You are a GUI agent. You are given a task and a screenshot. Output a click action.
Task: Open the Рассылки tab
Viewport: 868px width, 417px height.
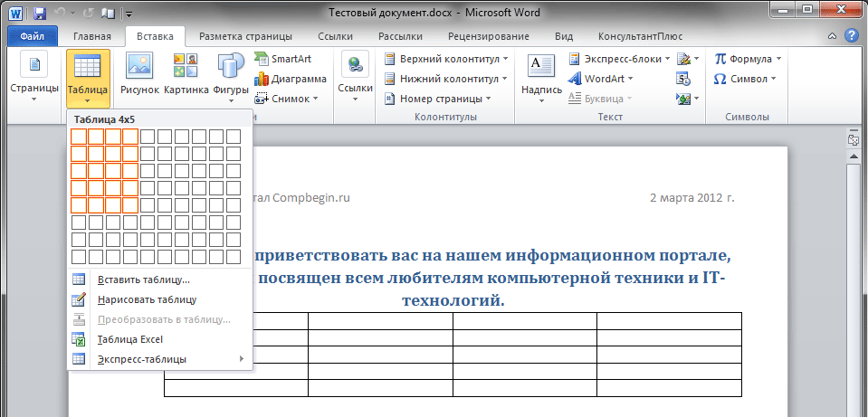[x=400, y=36]
